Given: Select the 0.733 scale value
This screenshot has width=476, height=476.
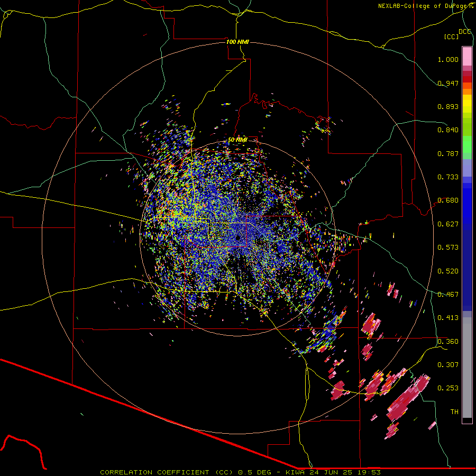Looking at the screenshot, I should 448,177.
